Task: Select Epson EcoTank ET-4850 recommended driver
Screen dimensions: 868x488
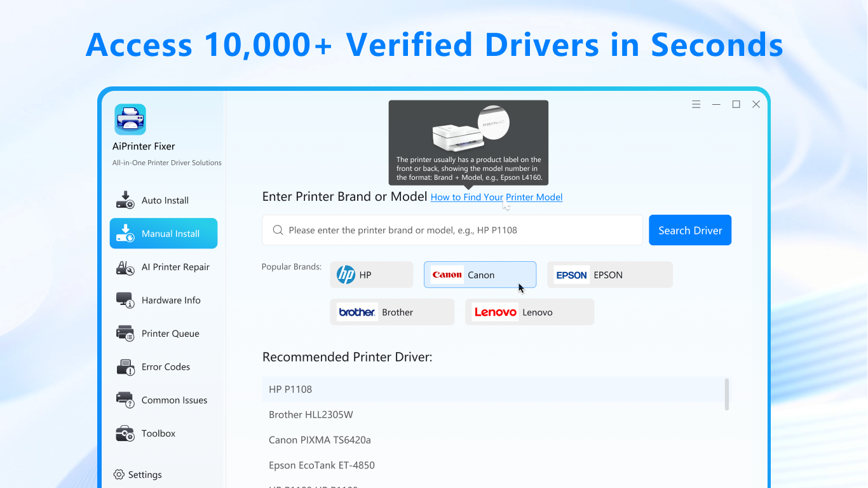Action: [492, 465]
